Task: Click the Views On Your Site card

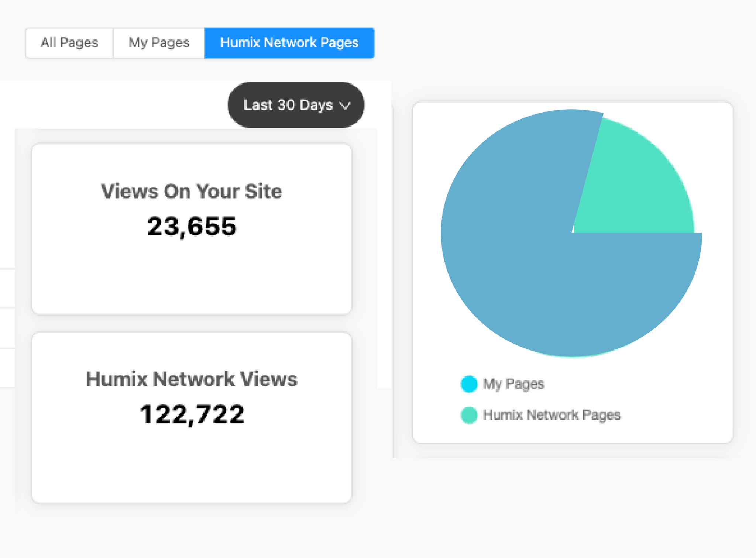Action: coord(192,229)
